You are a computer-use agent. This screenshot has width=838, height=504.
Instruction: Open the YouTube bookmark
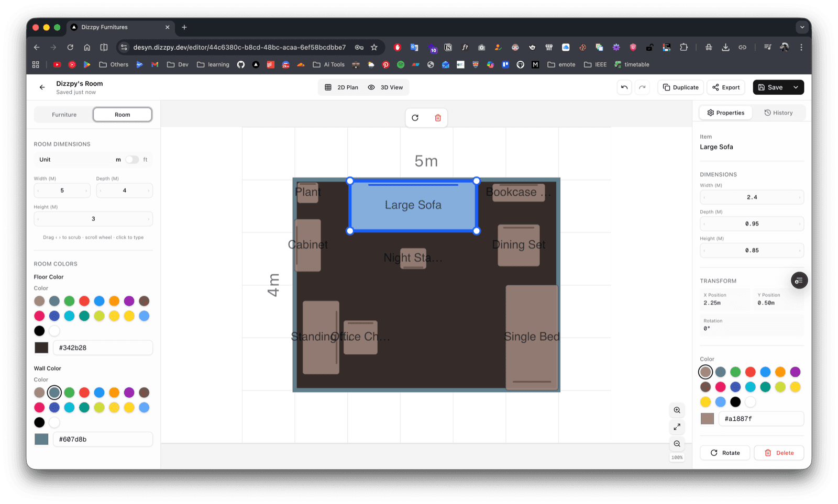pyautogui.click(x=57, y=64)
